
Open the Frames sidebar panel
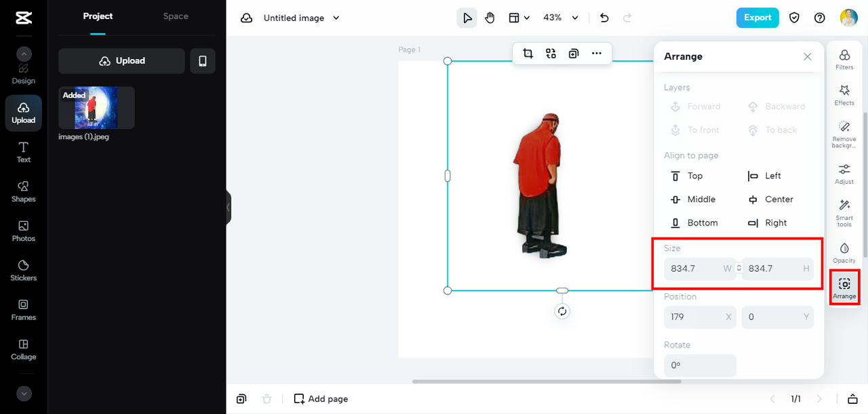click(x=23, y=309)
